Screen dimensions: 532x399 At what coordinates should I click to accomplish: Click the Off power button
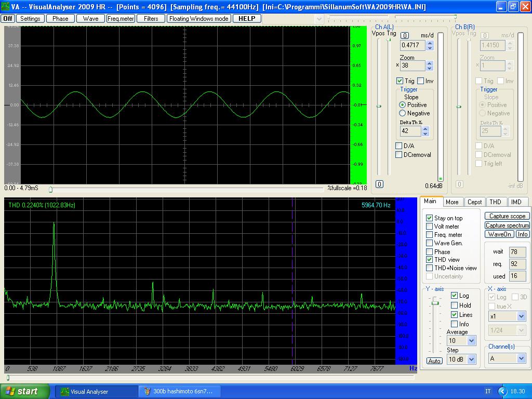8,19
